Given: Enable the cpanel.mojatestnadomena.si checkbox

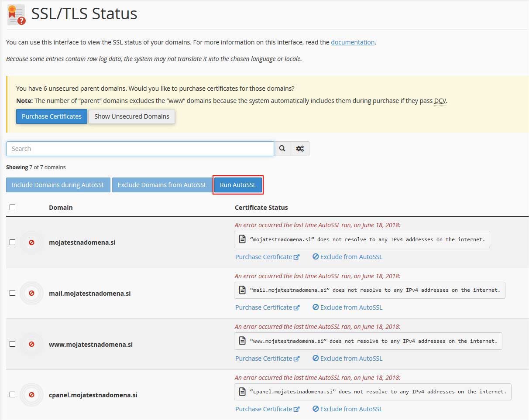Looking at the screenshot, I should pyautogui.click(x=12, y=395).
